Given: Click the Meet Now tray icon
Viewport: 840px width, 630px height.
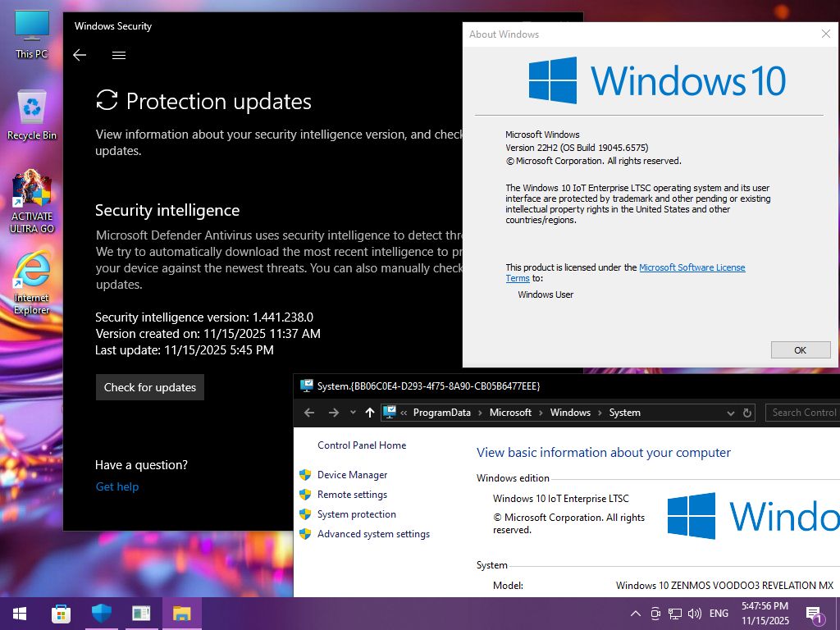Looking at the screenshot, I should 655,614.
